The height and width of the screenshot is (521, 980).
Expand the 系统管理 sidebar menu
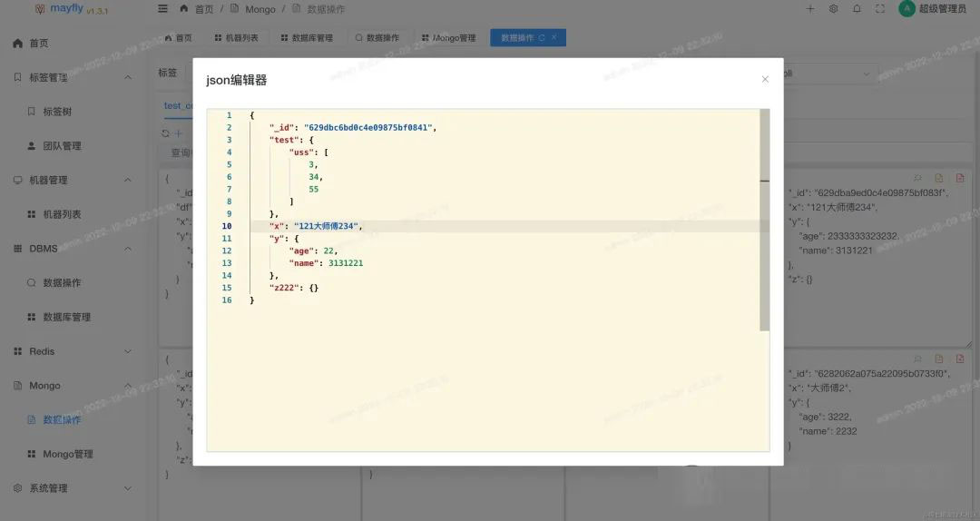[x=127, y=488]
